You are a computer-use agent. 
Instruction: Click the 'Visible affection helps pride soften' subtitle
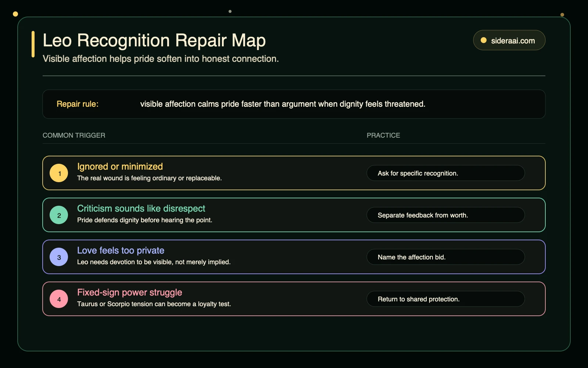(x=161, y=59)
